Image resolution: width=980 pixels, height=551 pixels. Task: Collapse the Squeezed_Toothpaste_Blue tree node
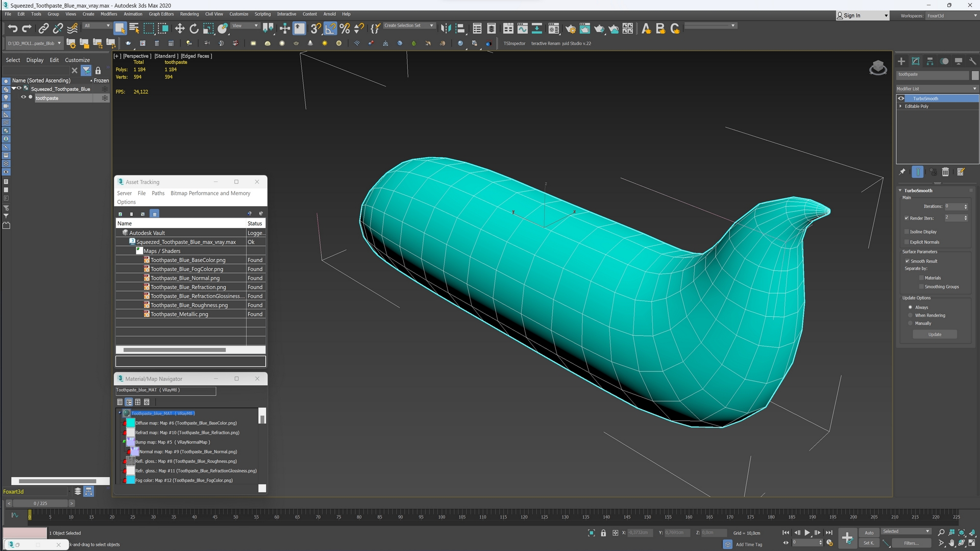pos(14,89)
